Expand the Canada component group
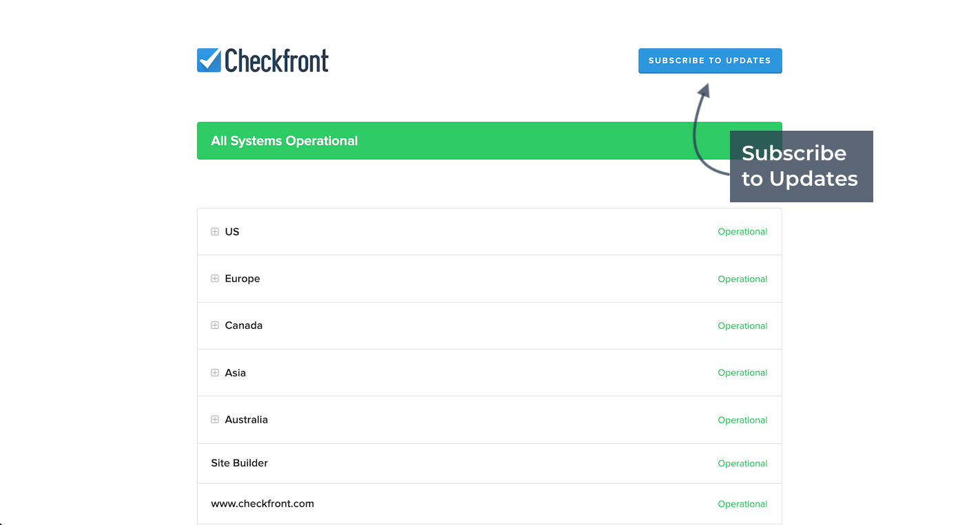 (215, 325)
